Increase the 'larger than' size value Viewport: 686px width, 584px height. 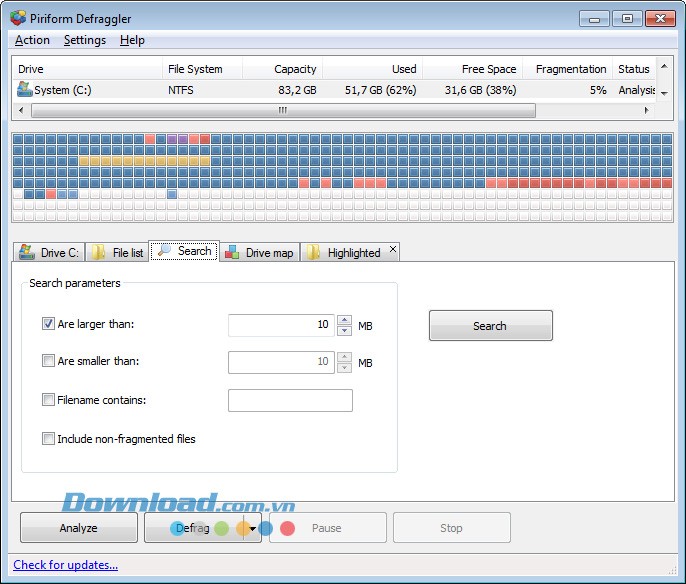[345, 320]
